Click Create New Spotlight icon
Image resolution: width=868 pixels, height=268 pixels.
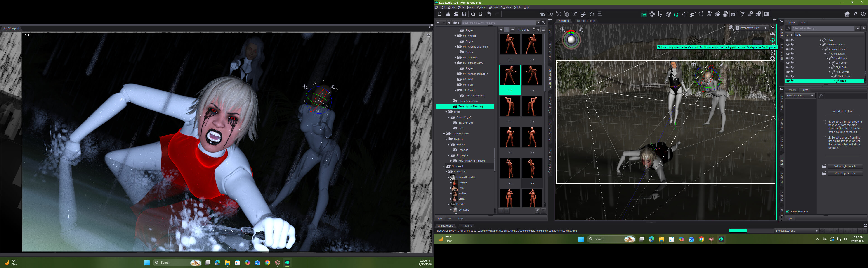pyautogui.click(x=575, y=14)
